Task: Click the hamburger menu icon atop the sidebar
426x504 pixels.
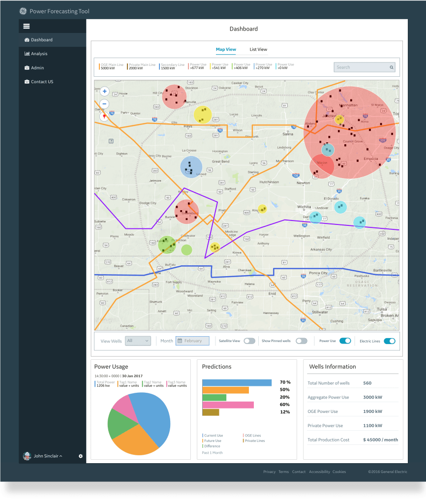Action: pos(27,26)
